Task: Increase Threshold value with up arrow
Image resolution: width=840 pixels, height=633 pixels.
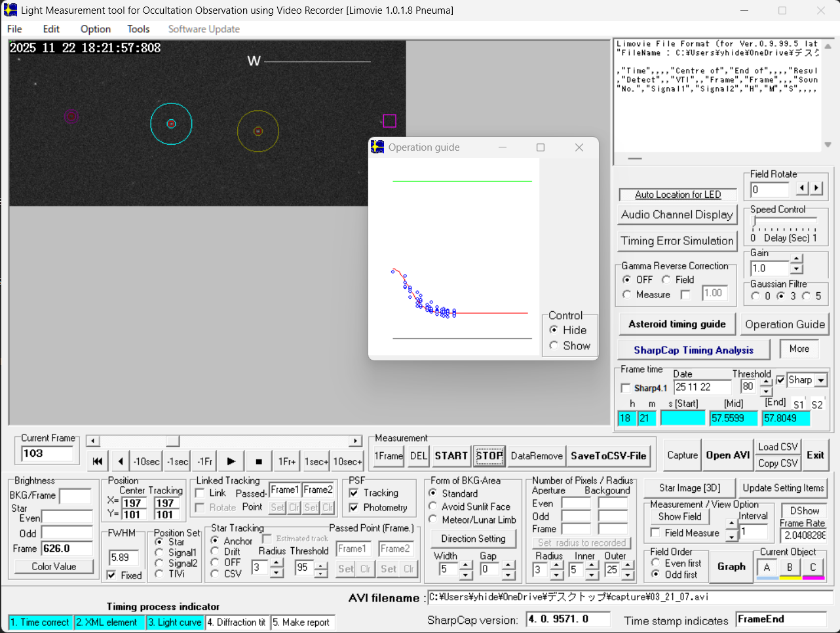Action: point(766,382)
